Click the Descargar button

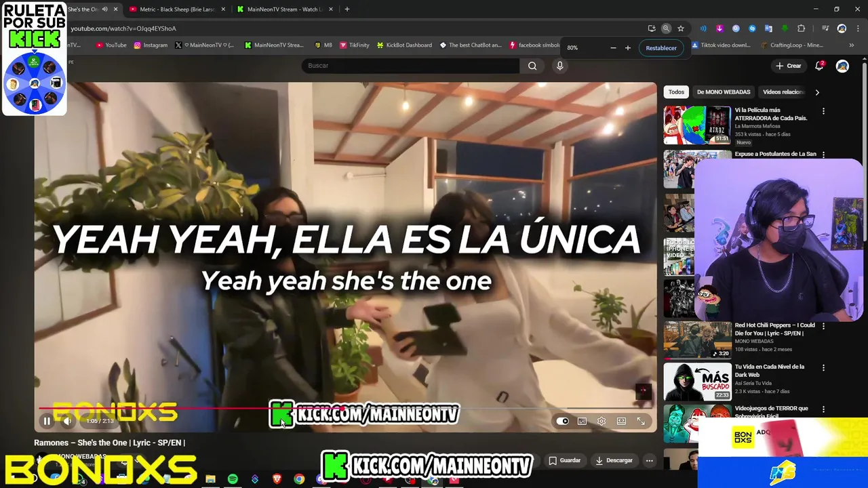tap(614, 460)
